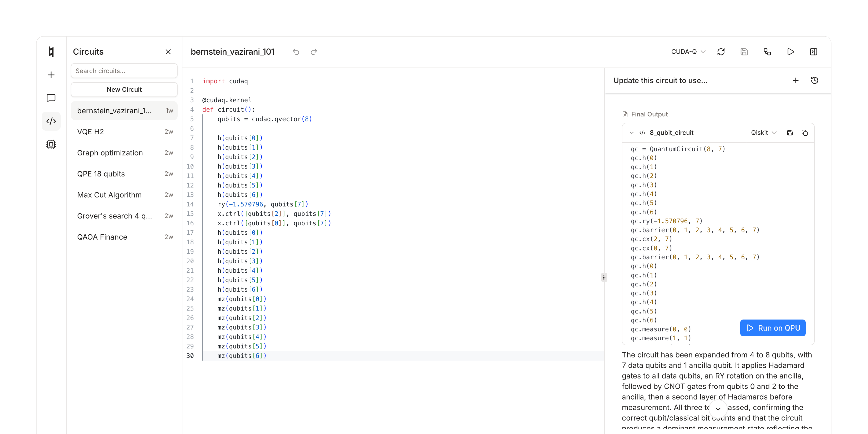The image size is (868, 434).
Task: Click the new item plus icon in sidebar
Action: tap(51, 75)
